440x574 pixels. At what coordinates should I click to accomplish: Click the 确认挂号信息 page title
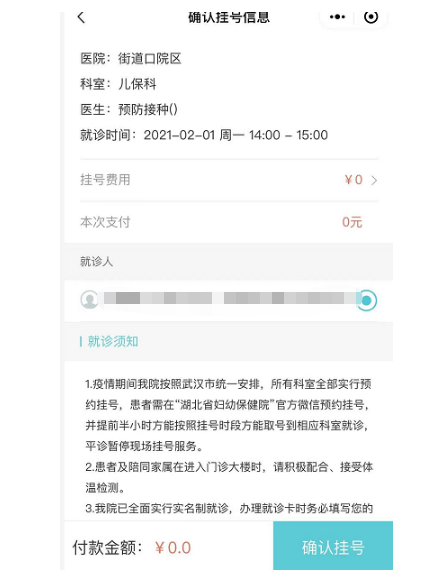click(x=229, y=17)
